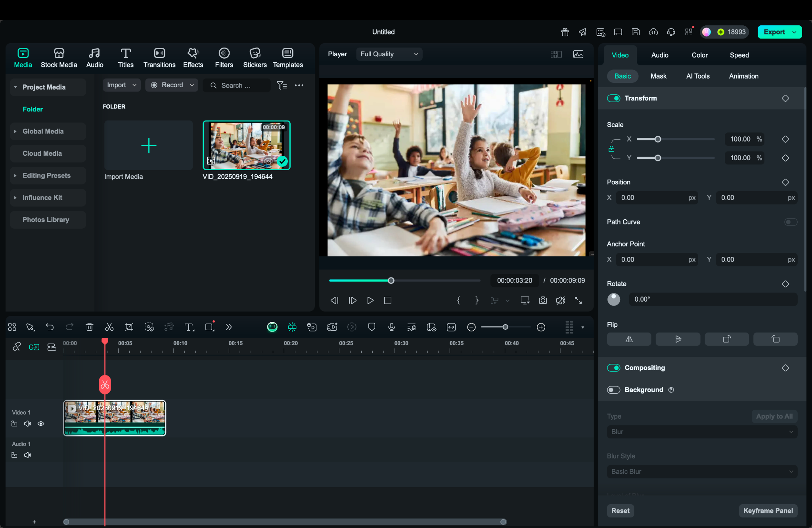
Task: Zoom in the timeline with plus icon
Action: coord(541,327)
